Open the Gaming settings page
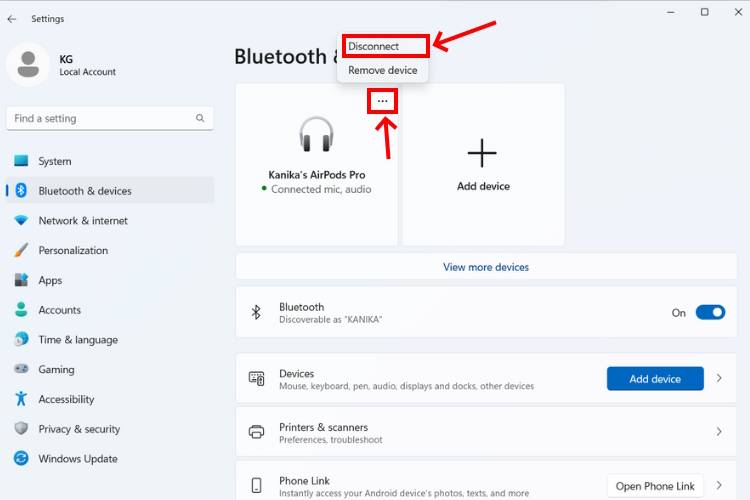 tap(110, 369)
